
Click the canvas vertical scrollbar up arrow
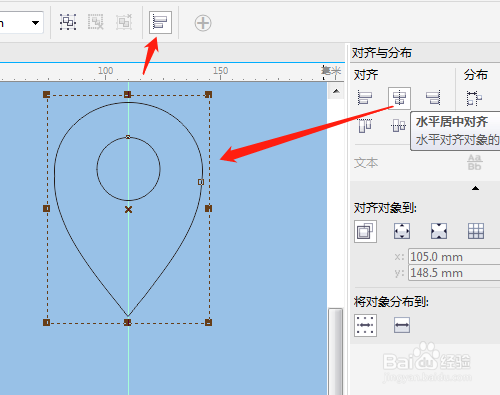click(336, 91)
